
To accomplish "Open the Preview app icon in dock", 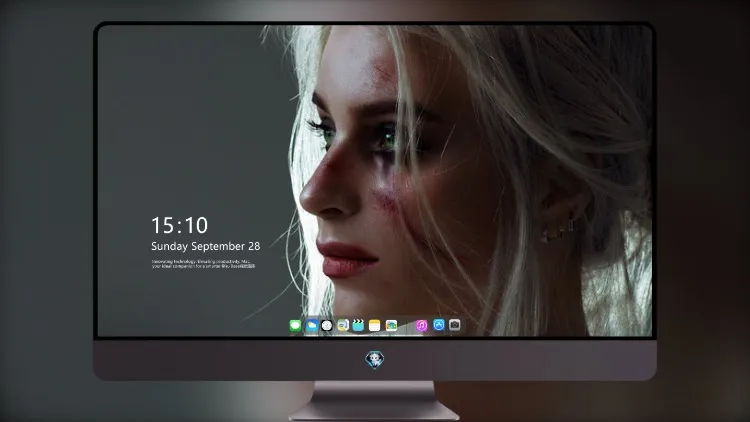I will point(342,326).
